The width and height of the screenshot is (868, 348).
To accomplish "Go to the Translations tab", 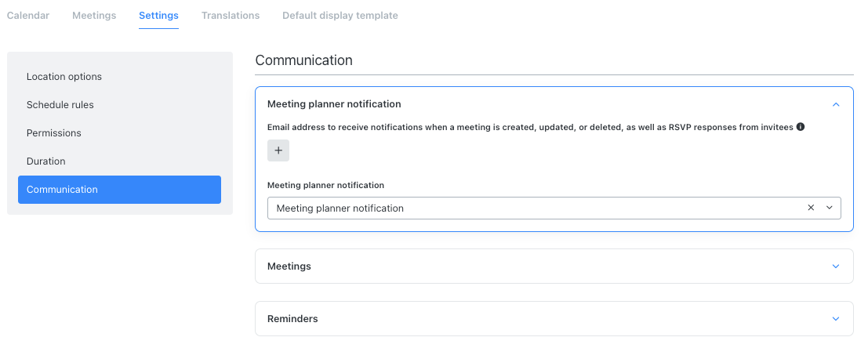I will 231,16.
